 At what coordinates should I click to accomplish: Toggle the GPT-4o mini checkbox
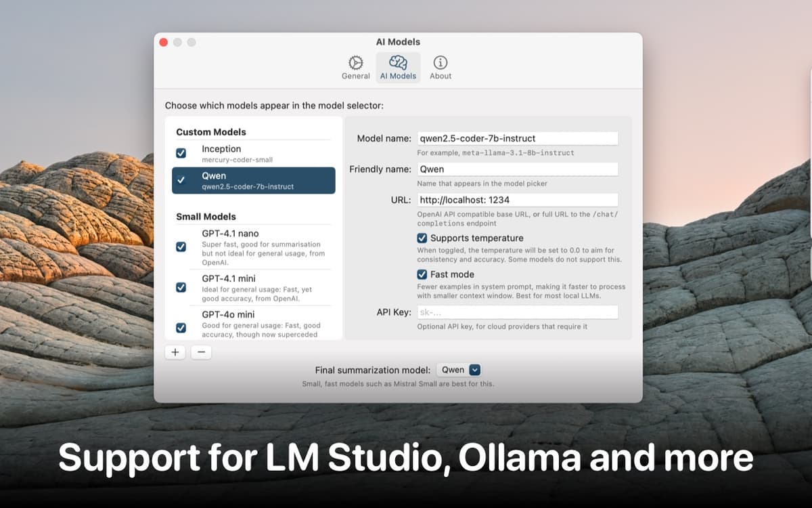click(x=181, y=328)
